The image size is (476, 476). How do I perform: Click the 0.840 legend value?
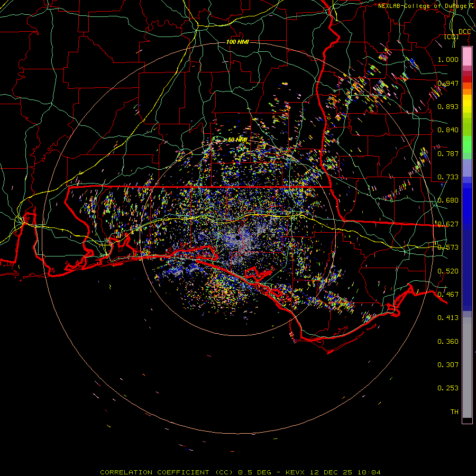tap(448, 130)
